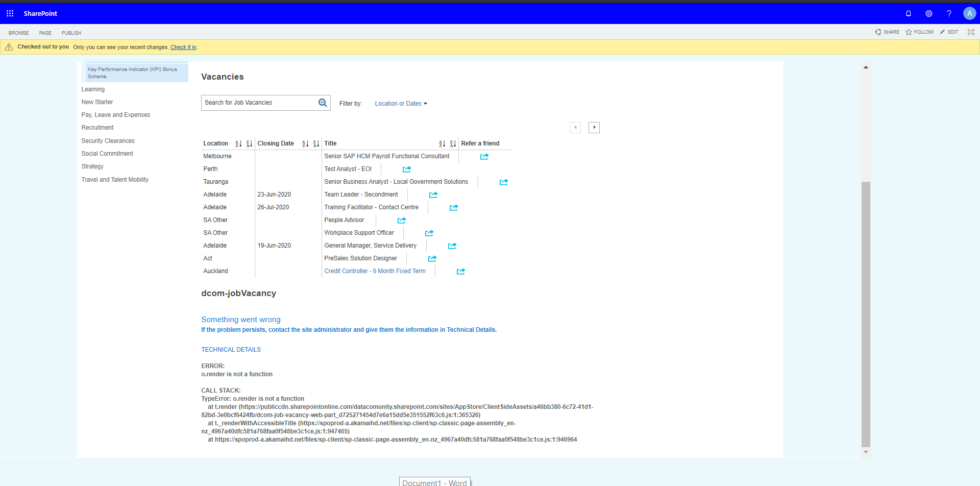Switch to the PAGE tab

[x=45, y=33]
